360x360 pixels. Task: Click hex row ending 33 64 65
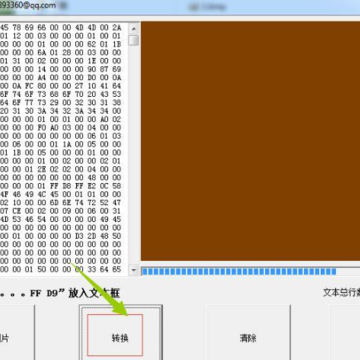coord(60,269)
